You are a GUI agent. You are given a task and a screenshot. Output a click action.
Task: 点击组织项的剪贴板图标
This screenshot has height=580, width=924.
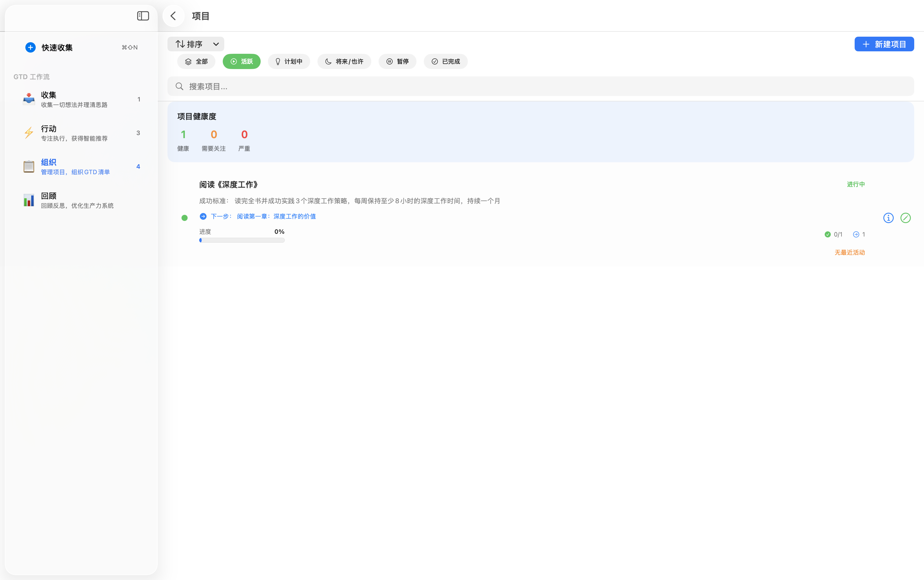pos(29,166)
